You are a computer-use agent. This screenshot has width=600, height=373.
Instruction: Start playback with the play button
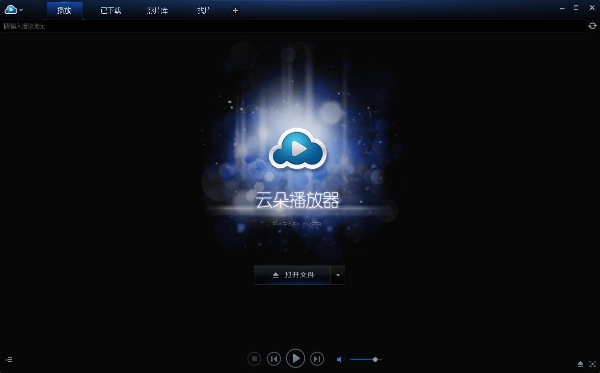[x=295, y=358]
